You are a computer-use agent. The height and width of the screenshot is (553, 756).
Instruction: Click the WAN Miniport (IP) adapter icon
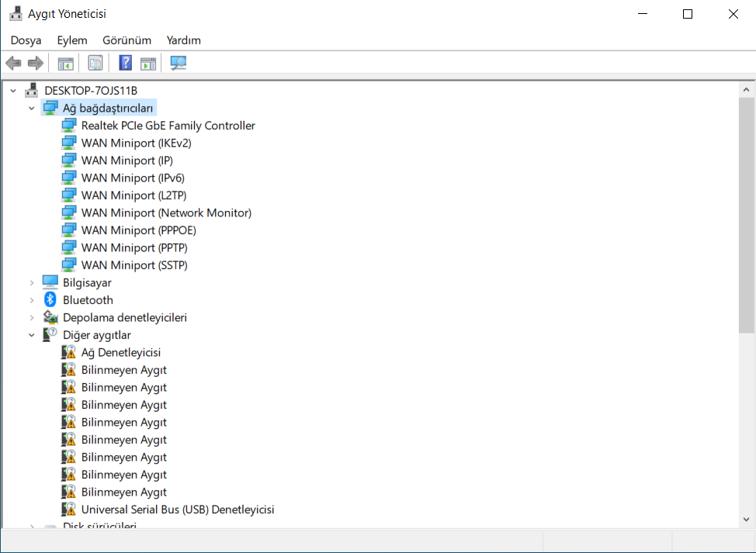(69, 160)
